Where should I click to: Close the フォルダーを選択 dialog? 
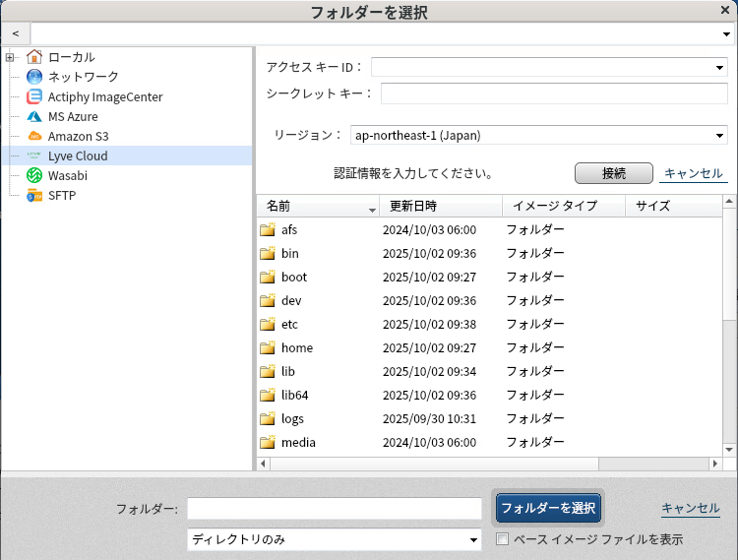(x=725, y=10)
